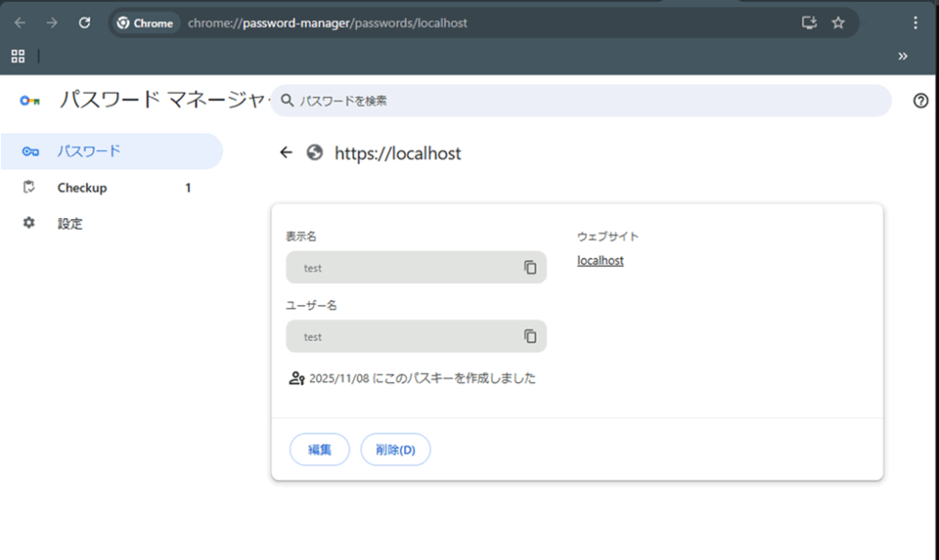Screen dimensions: 939x560
Task: Open the apps grid in bookmarks bar
Action: pos(17,56)
